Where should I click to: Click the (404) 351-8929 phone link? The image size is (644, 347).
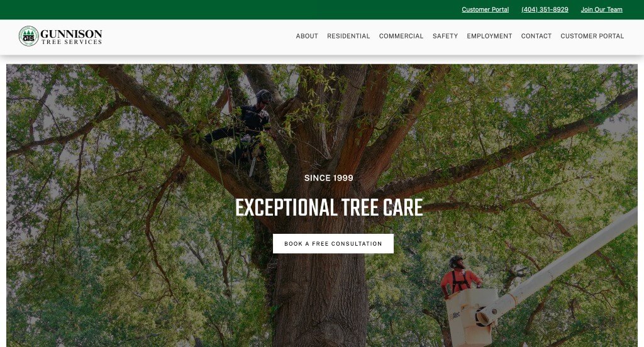point(545,9)
